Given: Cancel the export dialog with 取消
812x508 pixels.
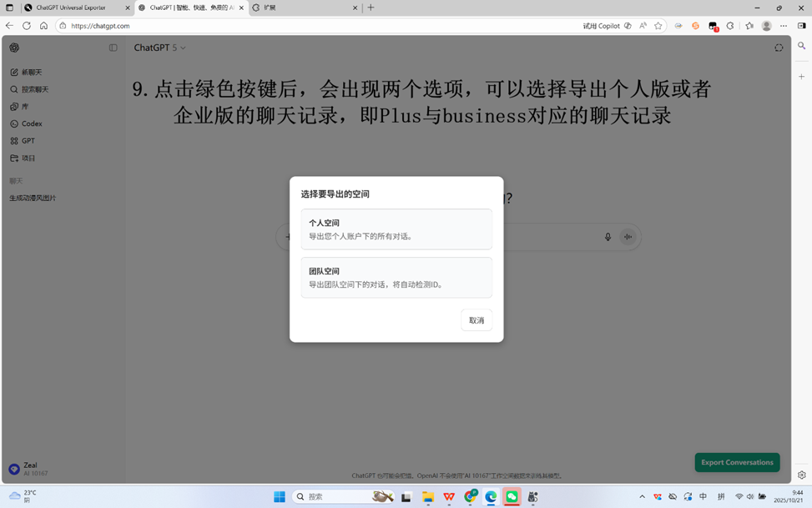Looking at the screenshot, I should [x=476, y=319].
